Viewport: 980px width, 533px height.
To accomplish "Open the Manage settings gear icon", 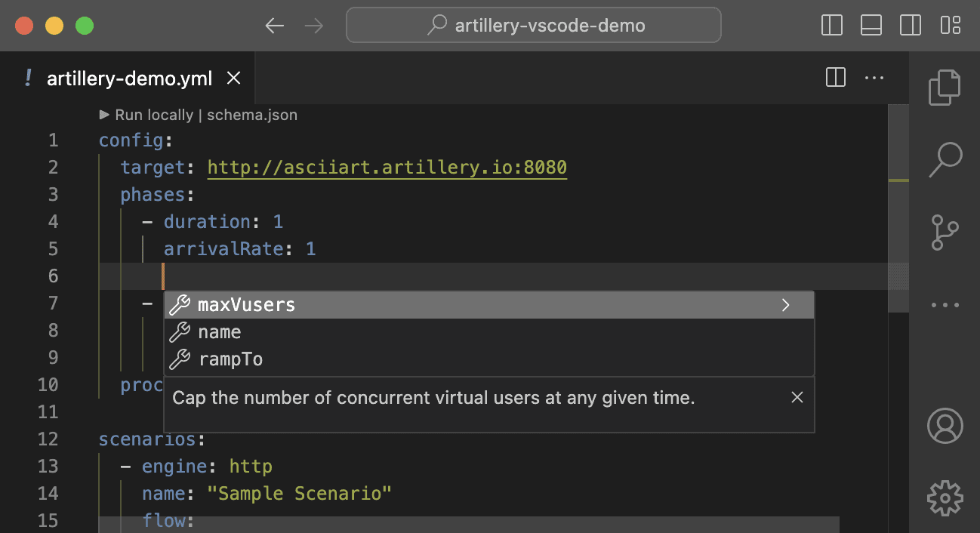I will click(945, 498).
